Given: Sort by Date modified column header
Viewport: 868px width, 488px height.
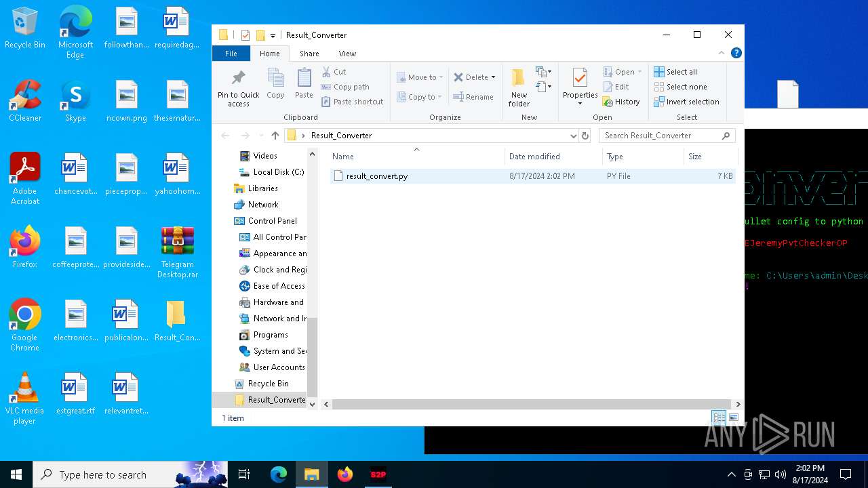Looking at the screenshot, I should pyautogui.click(x=553, y=157).
